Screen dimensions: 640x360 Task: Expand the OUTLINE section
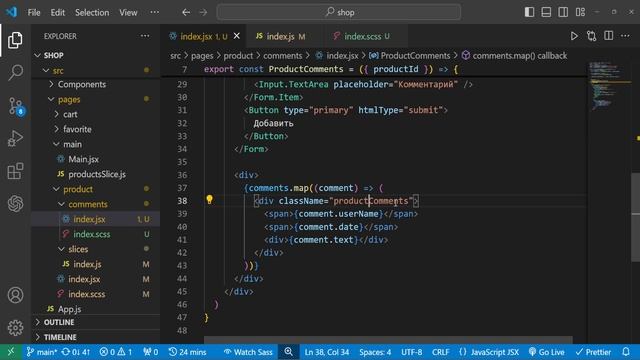pyautogui.click(x=96, y=322)
